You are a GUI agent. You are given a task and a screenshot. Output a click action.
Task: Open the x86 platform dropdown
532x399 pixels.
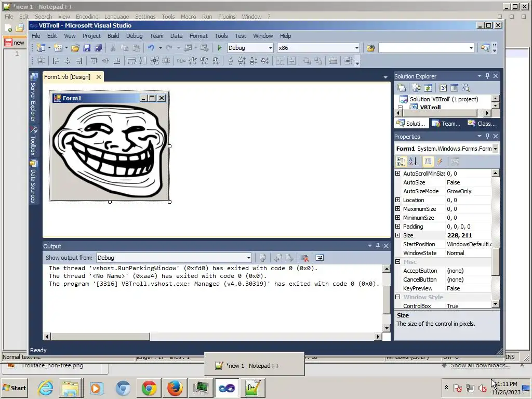pos(356,48)
